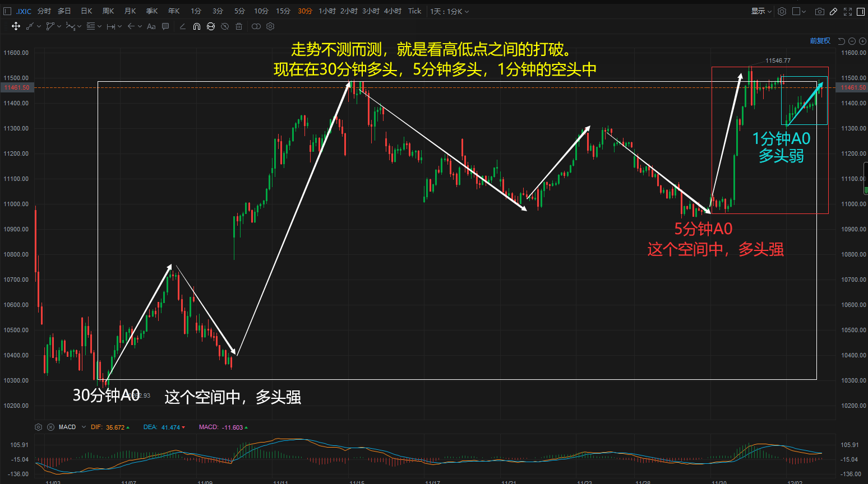
Task: Remove the MACD indicator panel
Action: [50, 427]
